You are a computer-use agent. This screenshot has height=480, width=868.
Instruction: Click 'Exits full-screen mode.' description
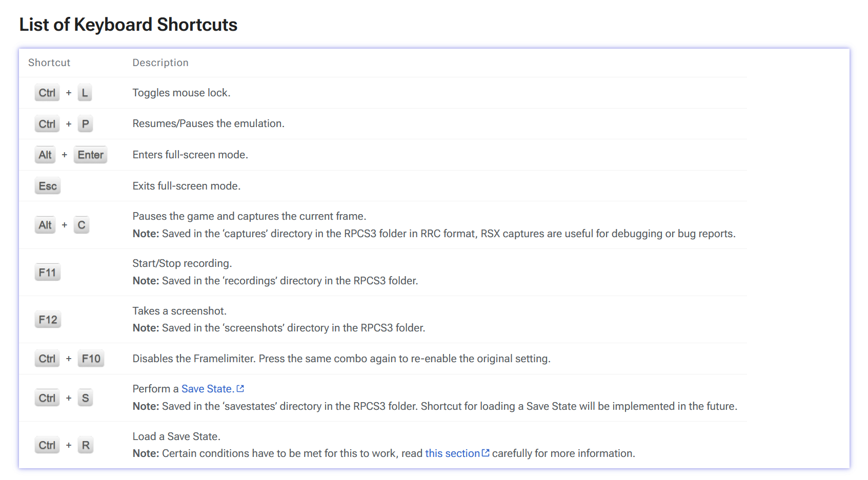coord(187,186)
